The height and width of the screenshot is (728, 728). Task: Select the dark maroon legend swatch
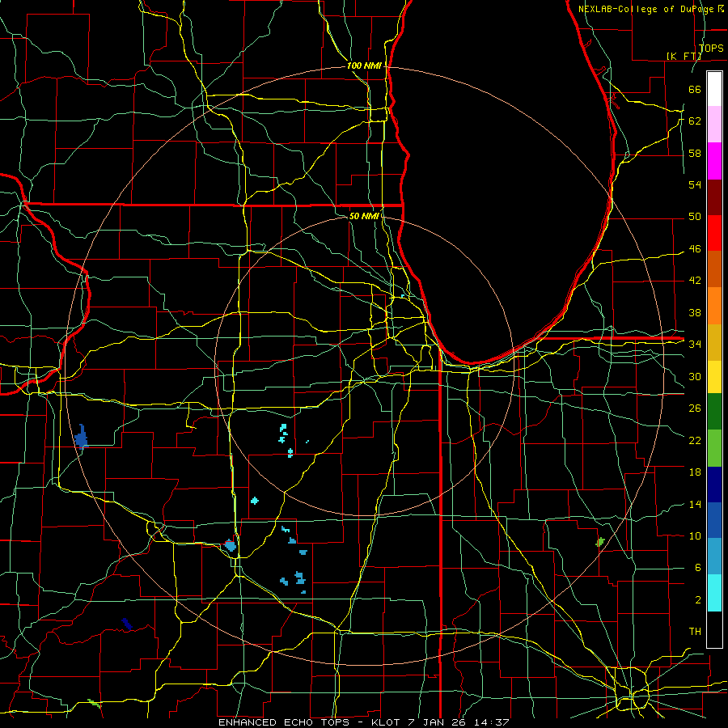pyautogui.click(x=714, y=197)
